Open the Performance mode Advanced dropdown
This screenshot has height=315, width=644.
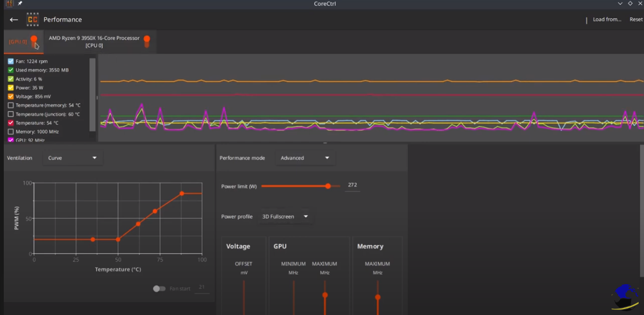pos(305,158)
